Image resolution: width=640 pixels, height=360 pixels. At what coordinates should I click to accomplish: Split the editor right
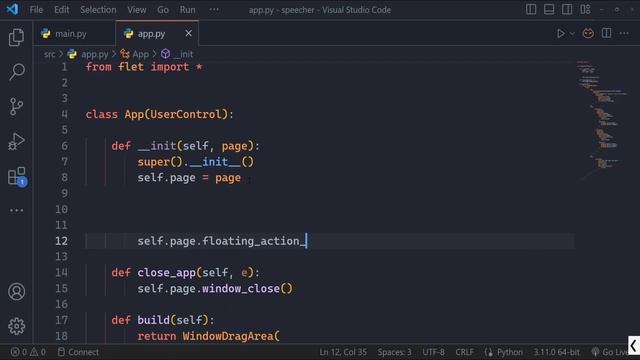(x=607, y=33)
